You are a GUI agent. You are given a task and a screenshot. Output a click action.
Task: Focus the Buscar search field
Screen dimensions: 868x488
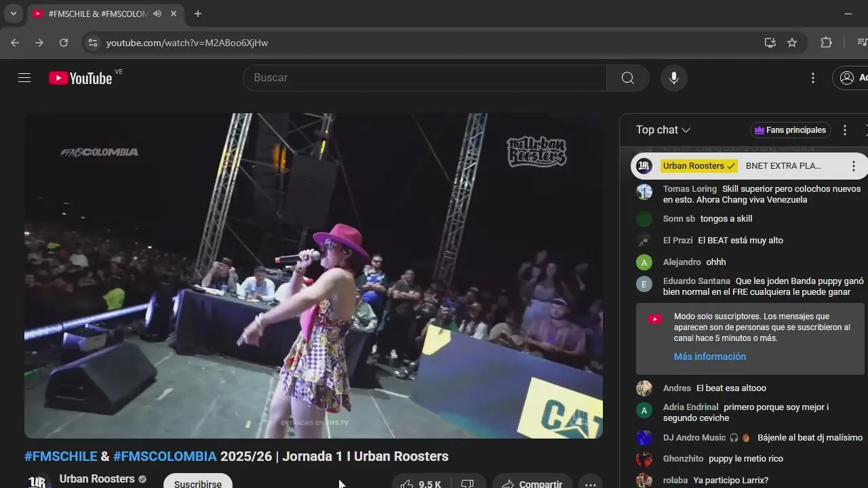coord(425,78)
